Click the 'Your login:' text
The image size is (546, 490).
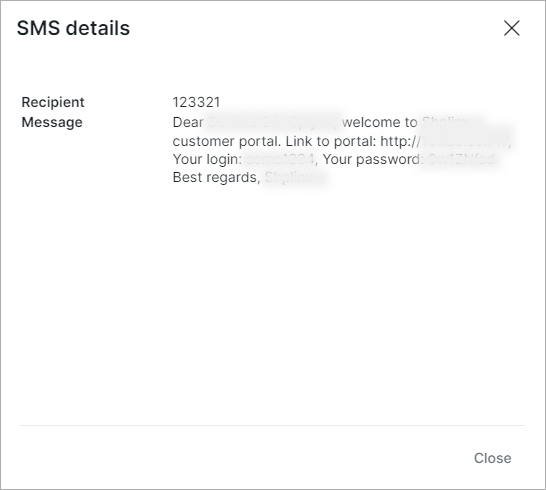(207, 159)
